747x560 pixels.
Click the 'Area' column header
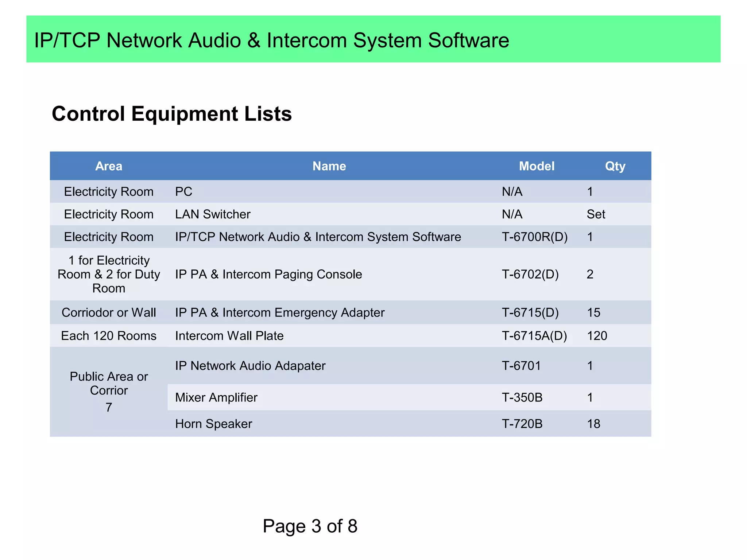(x=109, y=166)
